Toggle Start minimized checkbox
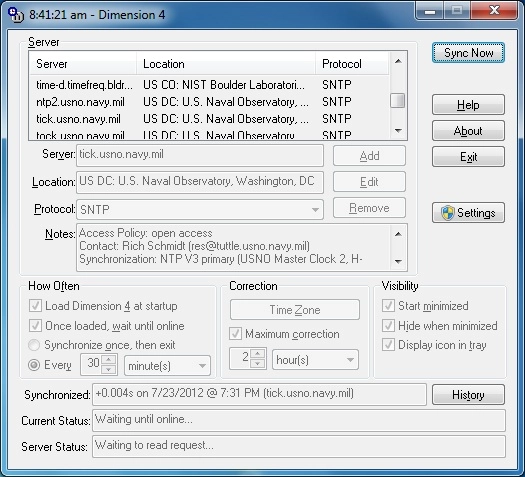Image resolution: width=525 pixels, height=477 pixels. (x=388, y=305)
